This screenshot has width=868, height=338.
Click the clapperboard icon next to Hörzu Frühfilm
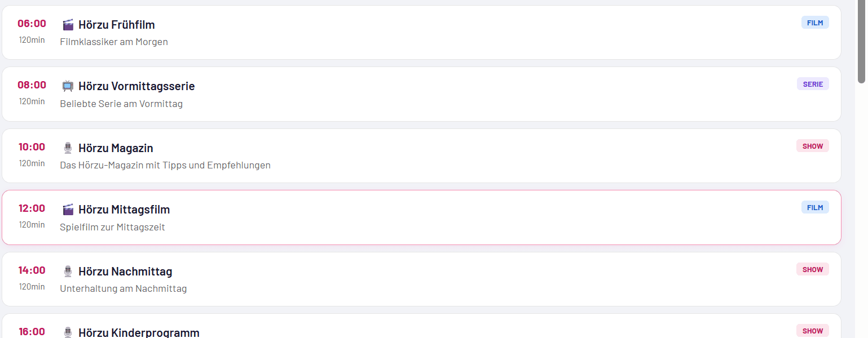tap(68, 24)
